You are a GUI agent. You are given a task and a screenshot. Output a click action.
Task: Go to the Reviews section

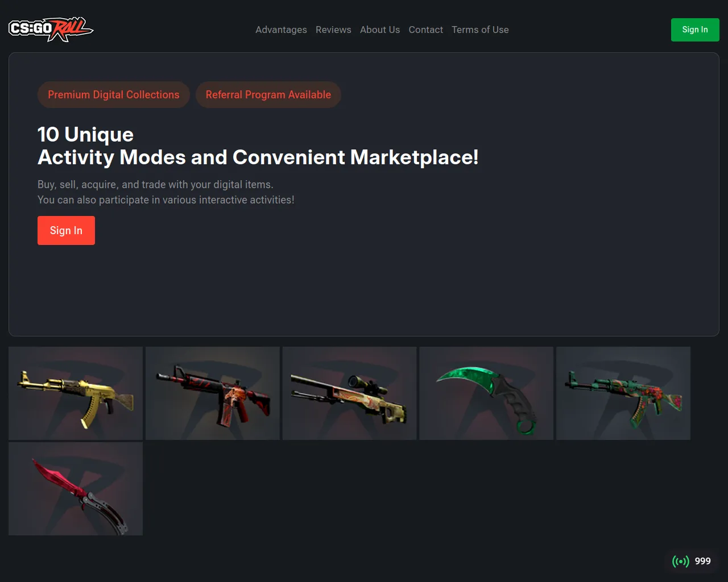(333, 30)
